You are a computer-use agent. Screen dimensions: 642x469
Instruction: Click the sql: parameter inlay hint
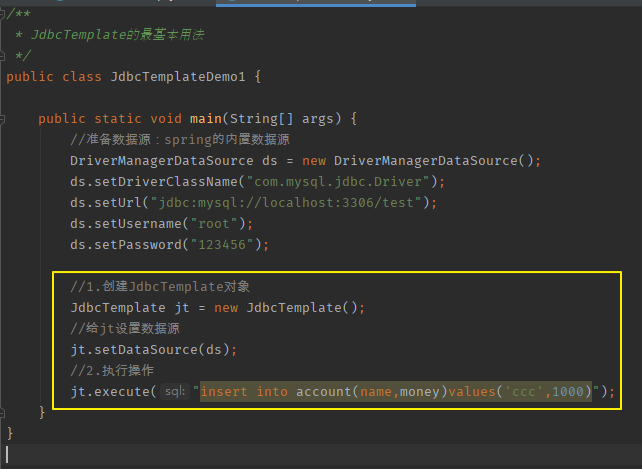coord(175,392)
